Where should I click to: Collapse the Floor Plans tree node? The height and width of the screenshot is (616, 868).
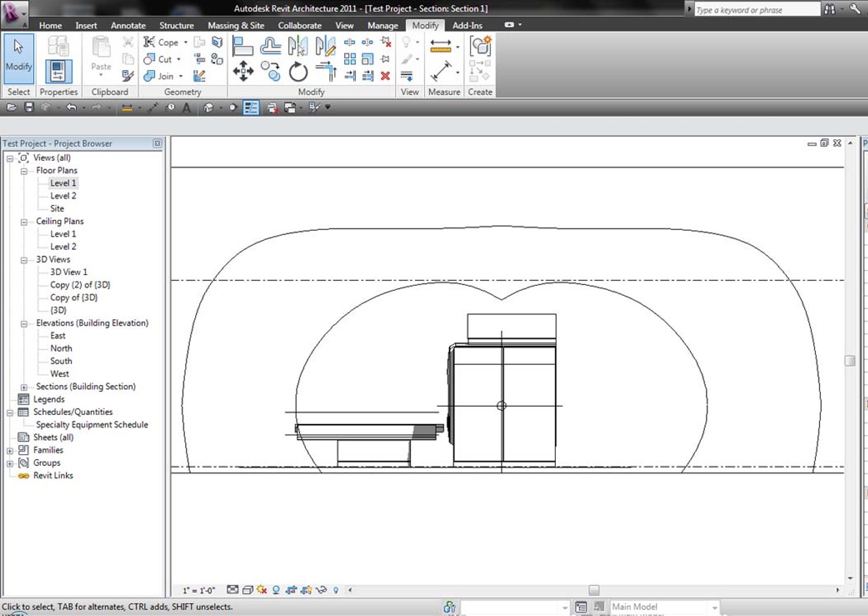[24, 171]
